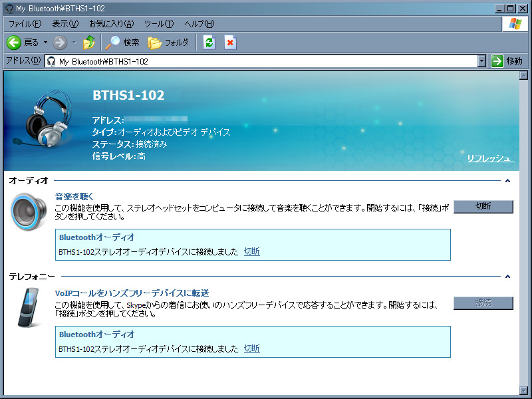
Task: Click the BTHS1-102 device title
Action: tap(128, 95)
